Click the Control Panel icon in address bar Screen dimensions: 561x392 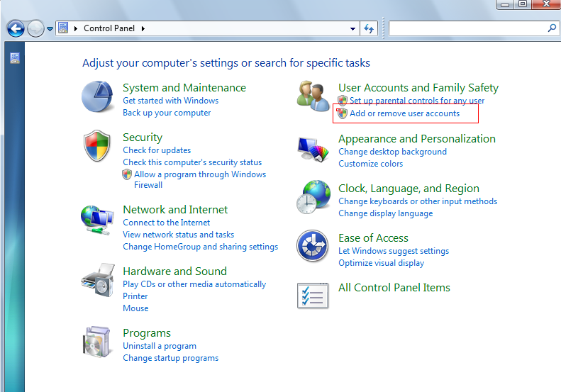tap(63, 28)
